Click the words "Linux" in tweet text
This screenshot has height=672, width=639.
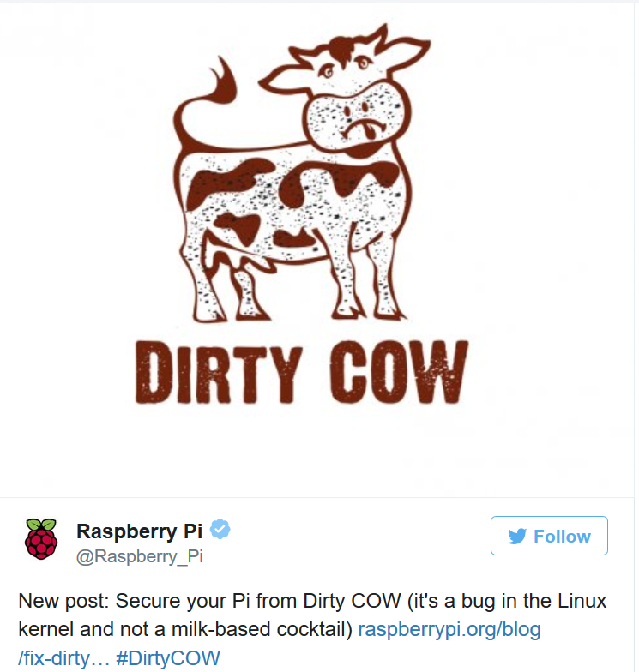(x=582, y=601)
